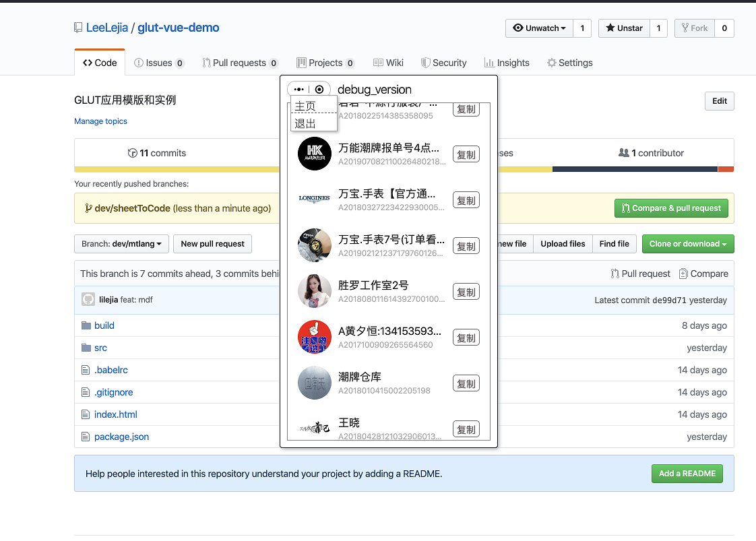
Task: Open the repository Settings tab
Action: pos(570,63)
